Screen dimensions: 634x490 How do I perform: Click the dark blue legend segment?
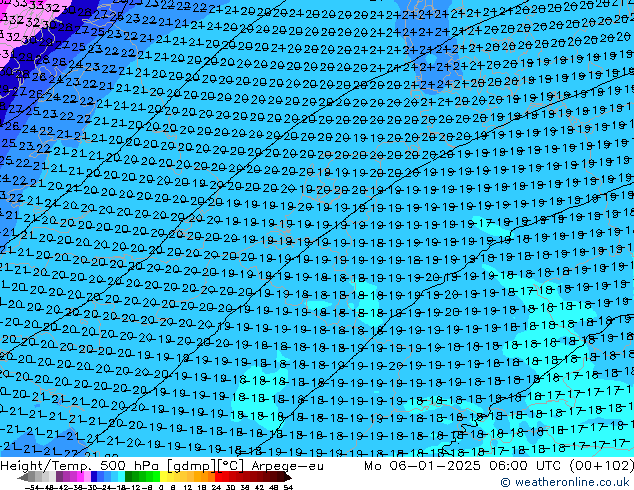[x=93, y=477]
